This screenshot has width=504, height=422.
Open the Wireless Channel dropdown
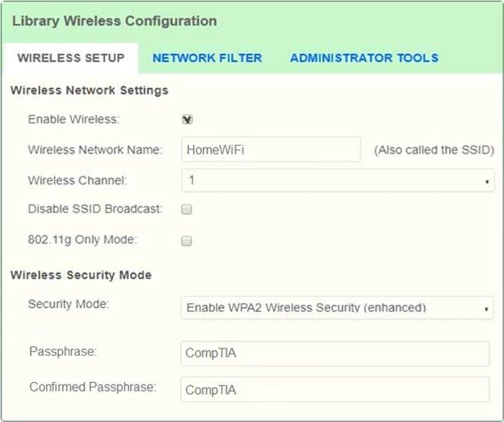coord(337,181)
